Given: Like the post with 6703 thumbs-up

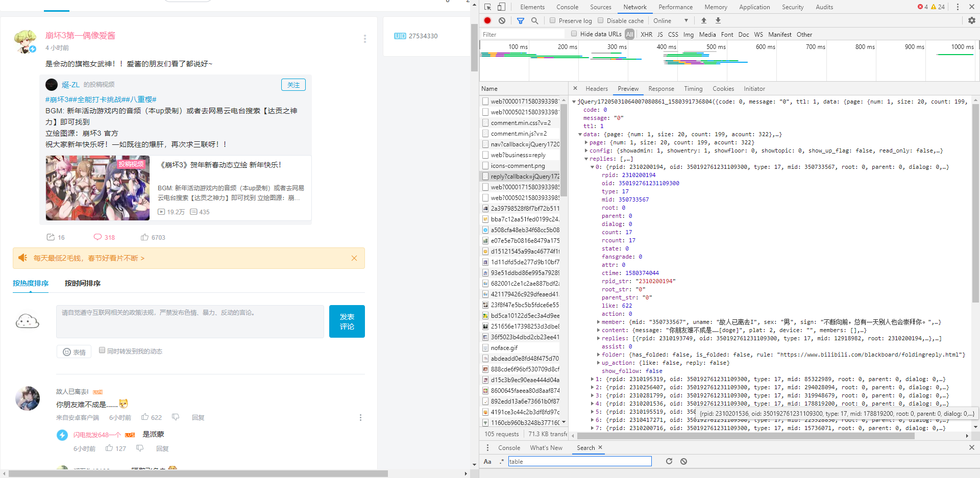Looking at the screenshot, I should coord(144,237).
